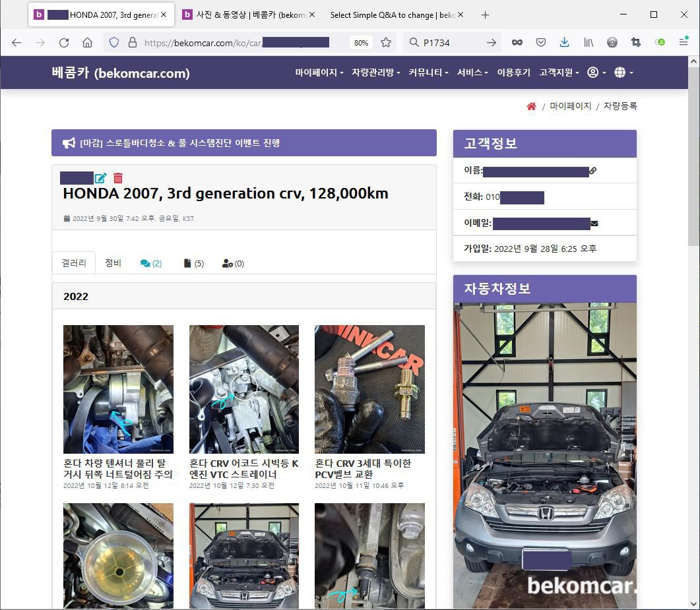Expand the 커뮤니티 dropdown menu
The width and height of the screenshot is (700, 610).
[x=428, y=73]
